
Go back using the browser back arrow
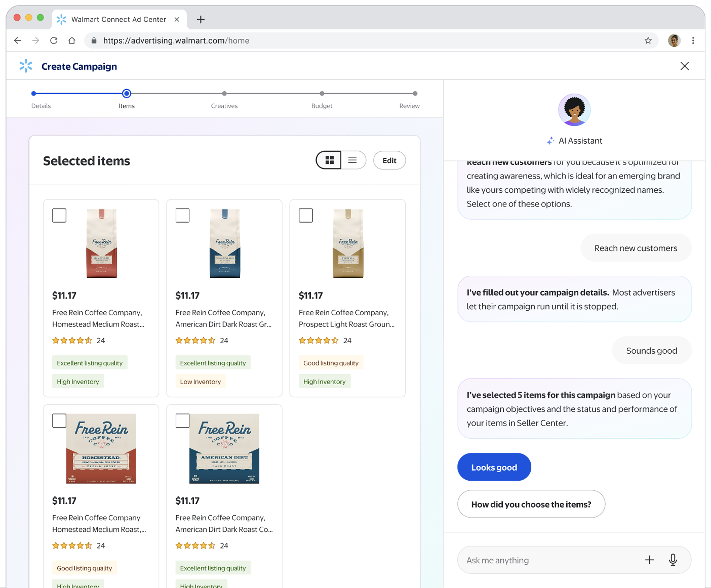(18, 41)
